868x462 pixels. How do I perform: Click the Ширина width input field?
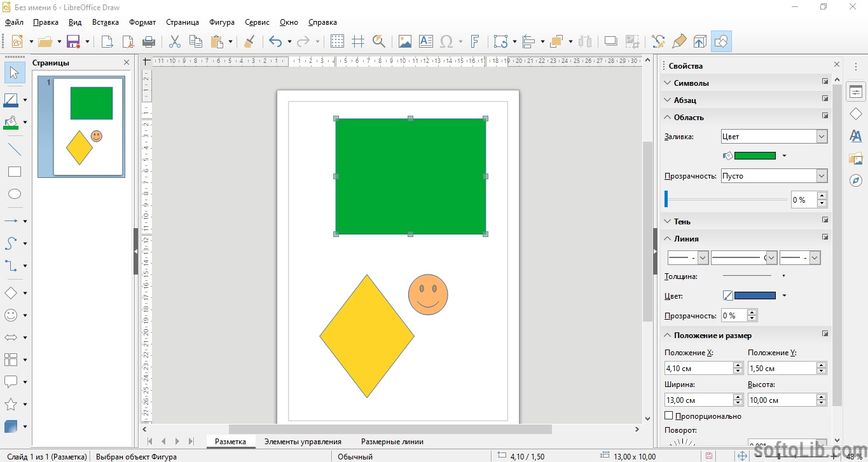coord(698,400)
